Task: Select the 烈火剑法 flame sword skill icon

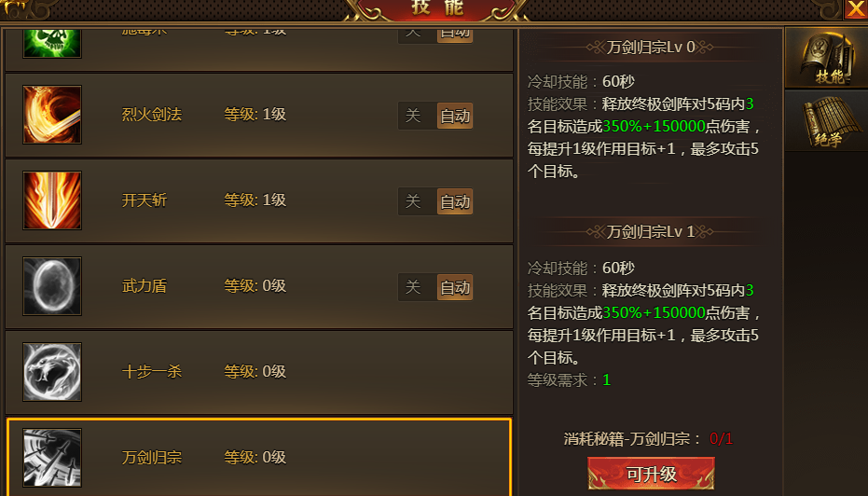Action: 52,115
